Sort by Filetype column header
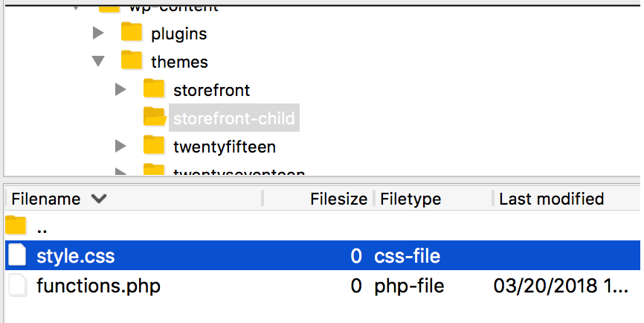 click(x=410, y=199)
